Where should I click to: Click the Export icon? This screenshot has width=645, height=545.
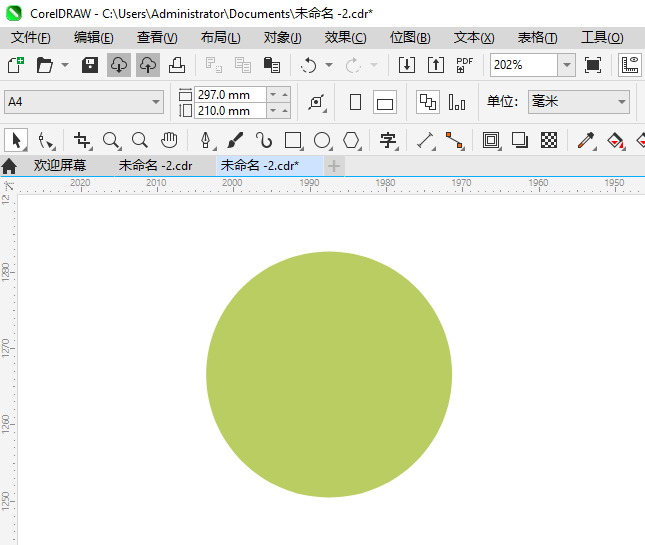pos(436,65)
